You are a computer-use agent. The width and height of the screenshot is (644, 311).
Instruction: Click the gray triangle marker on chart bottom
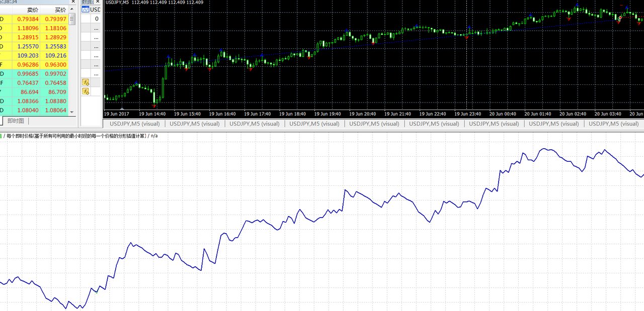click(121, 108)
